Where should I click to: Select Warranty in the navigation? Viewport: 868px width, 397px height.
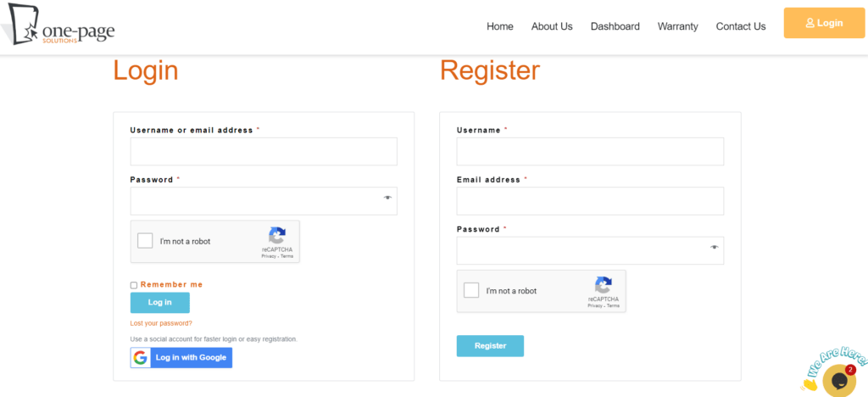click(x=677, y=26)
